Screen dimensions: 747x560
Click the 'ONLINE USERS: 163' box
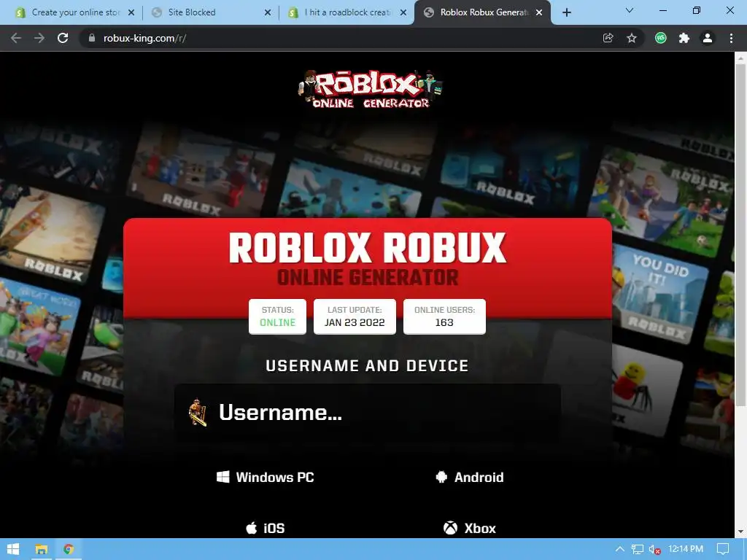[x=444, y=316]
